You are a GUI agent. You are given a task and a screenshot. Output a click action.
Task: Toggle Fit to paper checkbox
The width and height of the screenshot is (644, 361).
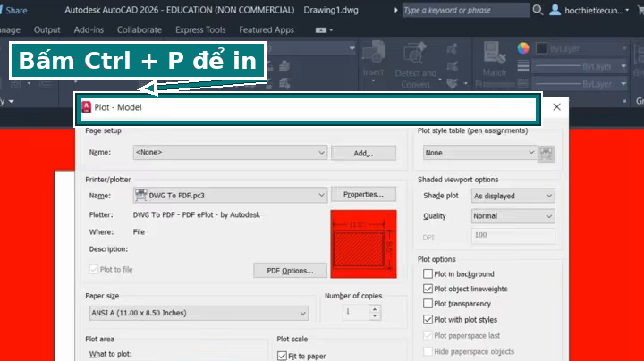tap(282, 356)
